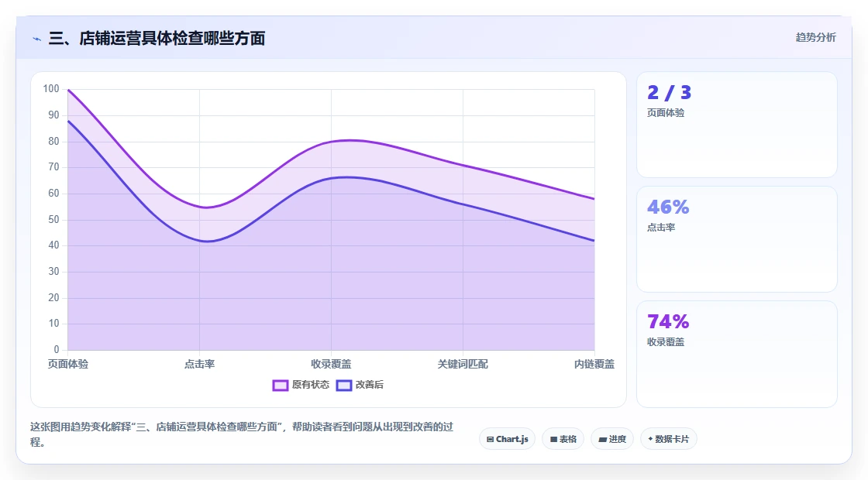Image resolution: width=868 pixels, height=480 pixels.
Task: Click the chart description paragraph below the chart
Action: (241, 434)
